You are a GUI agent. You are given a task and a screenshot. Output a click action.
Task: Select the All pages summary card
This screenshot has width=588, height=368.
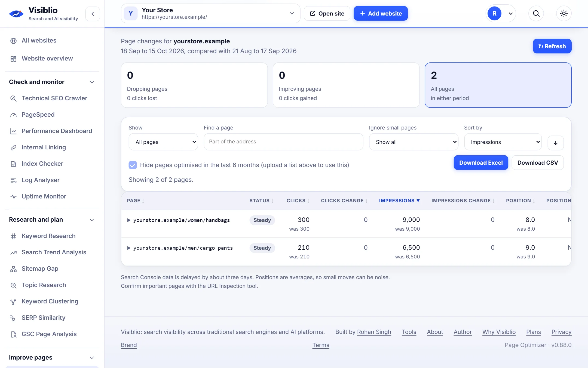[x=498, y=85]
